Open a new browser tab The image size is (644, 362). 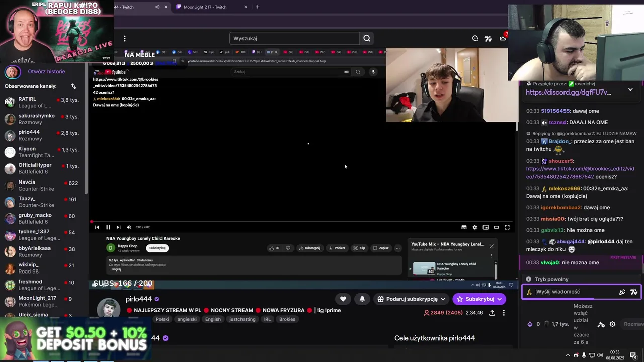point(258,7)
